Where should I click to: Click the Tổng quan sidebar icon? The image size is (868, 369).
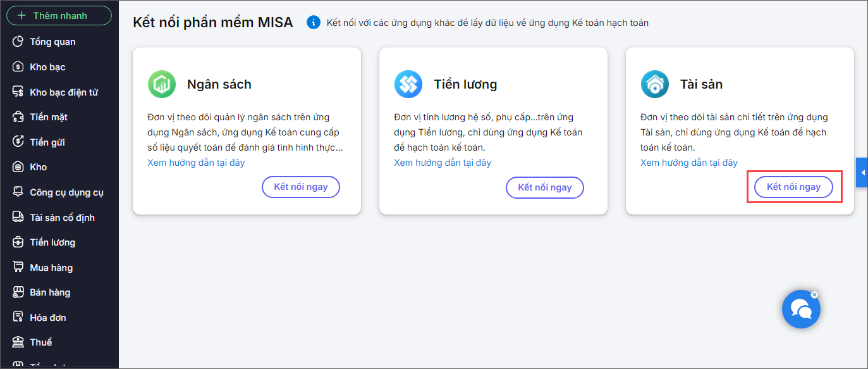[18, 42]
